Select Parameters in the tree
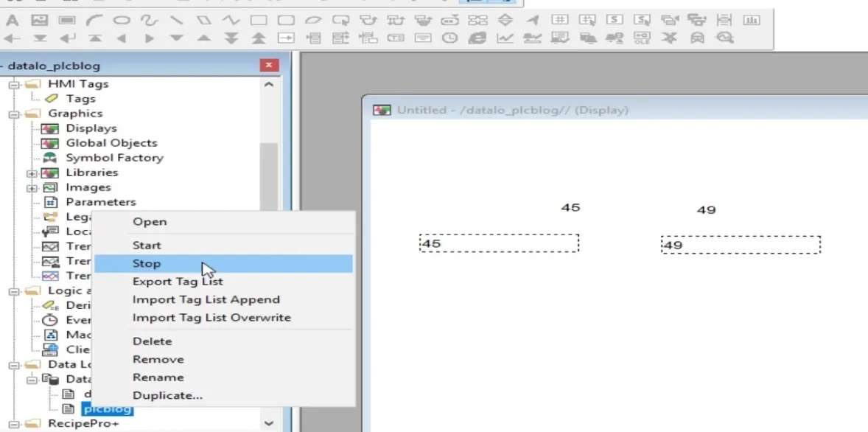 (101, 202)
